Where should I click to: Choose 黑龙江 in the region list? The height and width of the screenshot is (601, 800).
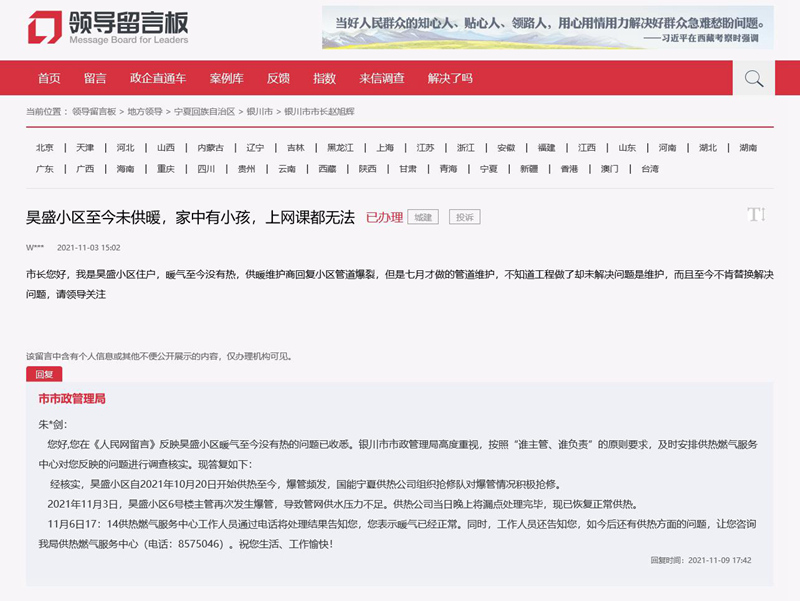[340, 147]
